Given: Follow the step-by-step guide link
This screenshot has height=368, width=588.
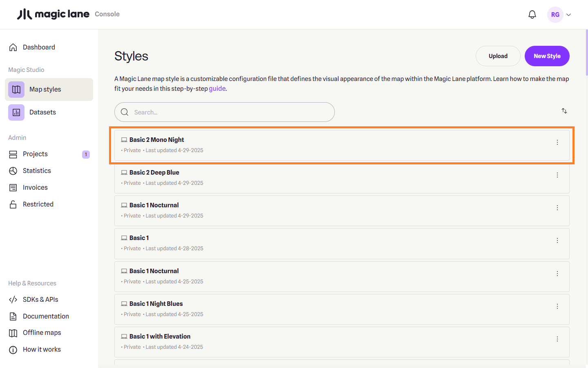Looking at the screenshot, I should 217,88.
